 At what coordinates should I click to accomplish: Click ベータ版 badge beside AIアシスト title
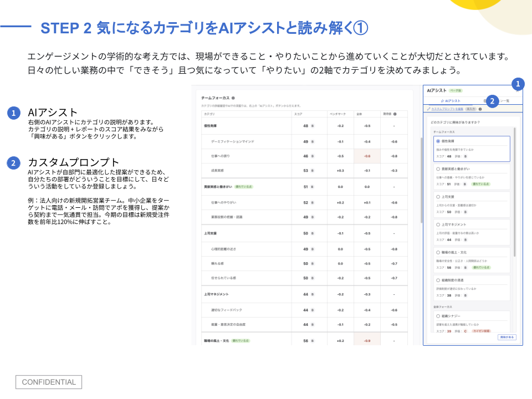[456, 90]
